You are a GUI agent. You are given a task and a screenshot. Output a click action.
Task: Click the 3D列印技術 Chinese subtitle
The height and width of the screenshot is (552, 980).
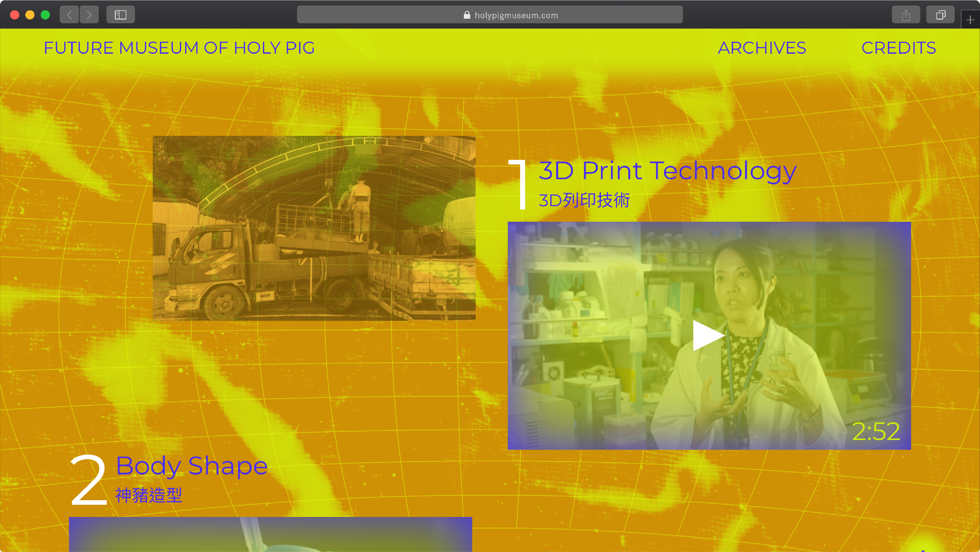(584, 200)
